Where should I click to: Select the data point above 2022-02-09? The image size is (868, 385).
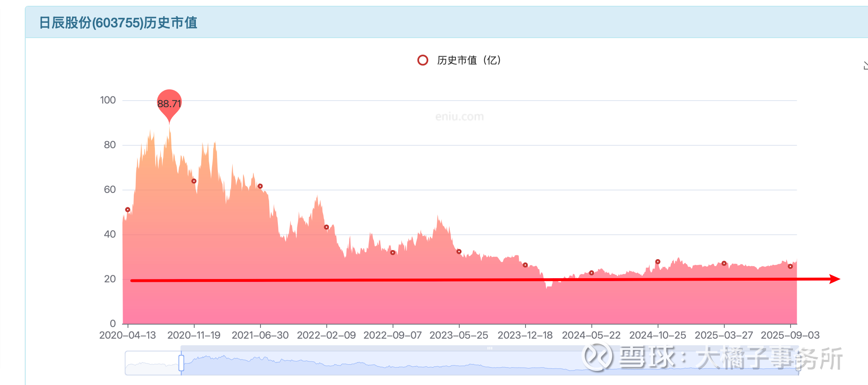(x=326, y=227)
